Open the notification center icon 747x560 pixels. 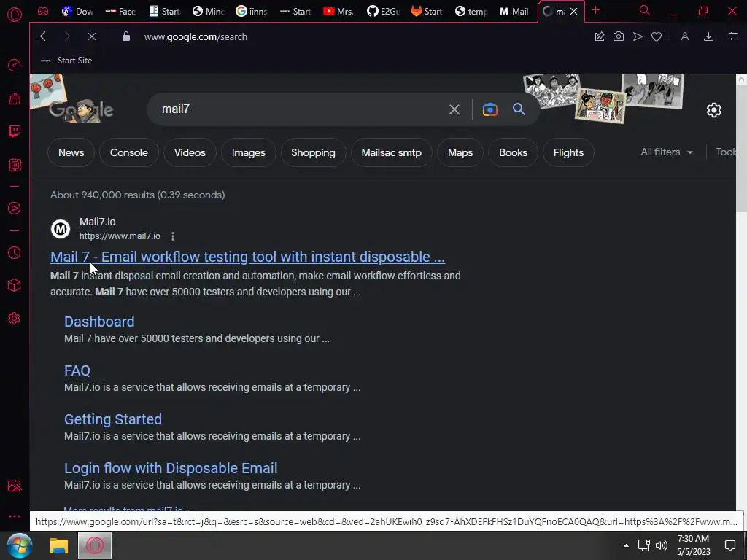point(730,545)
